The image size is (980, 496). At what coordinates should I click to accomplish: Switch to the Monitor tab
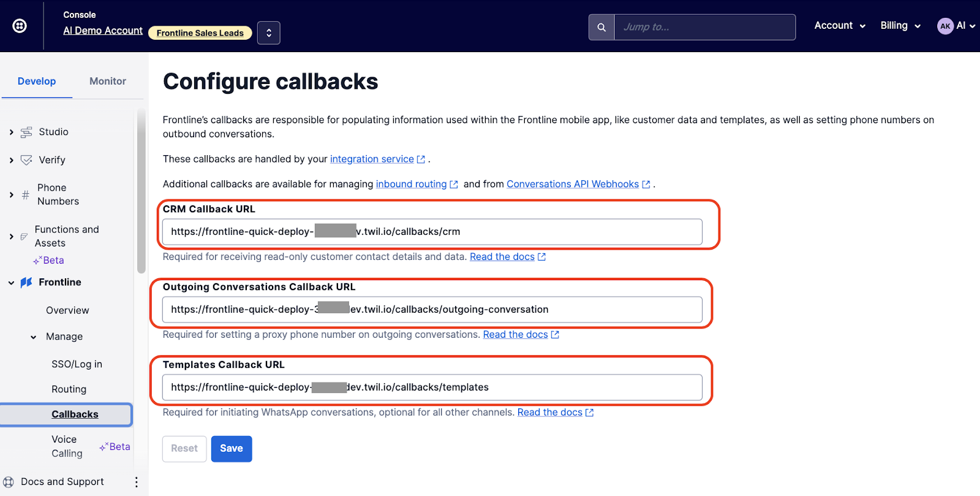tap(108, 81)
